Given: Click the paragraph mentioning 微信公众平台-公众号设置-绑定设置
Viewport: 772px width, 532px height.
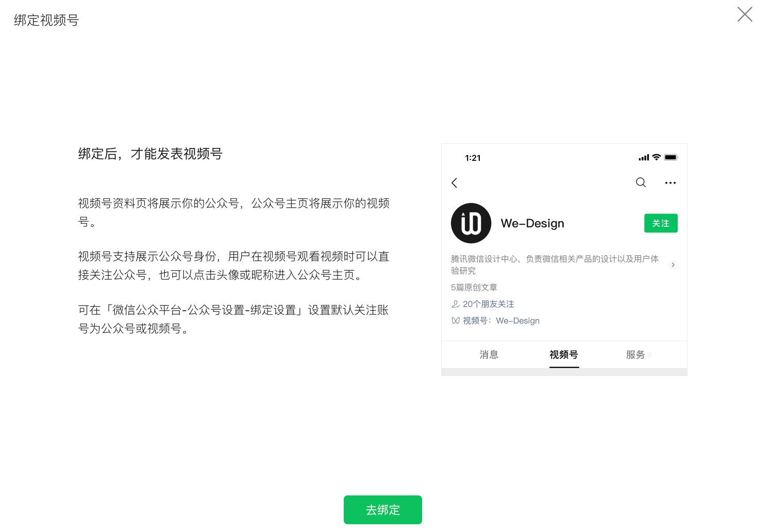Looking at the screenshot, I should (233, 319).
